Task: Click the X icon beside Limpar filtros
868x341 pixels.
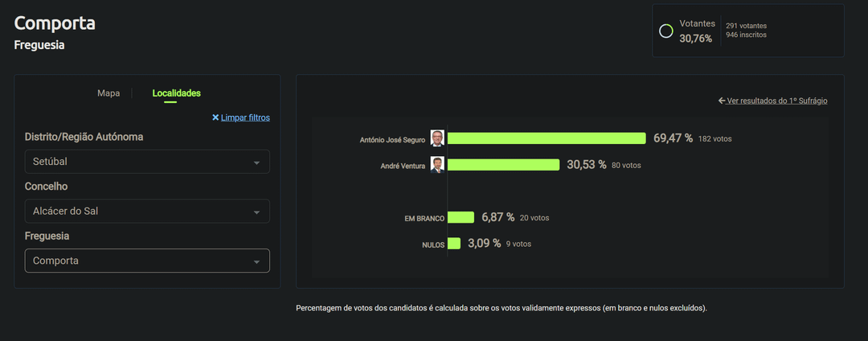Action: coord(215,117)
